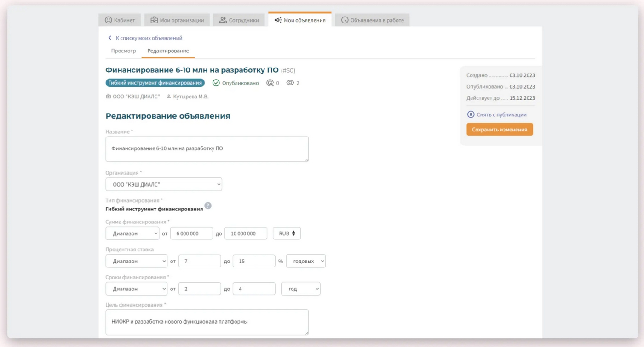Click the Гибкий инструмент финансирования badge
This screenshot has height=347, width=644.
[155, 83]
